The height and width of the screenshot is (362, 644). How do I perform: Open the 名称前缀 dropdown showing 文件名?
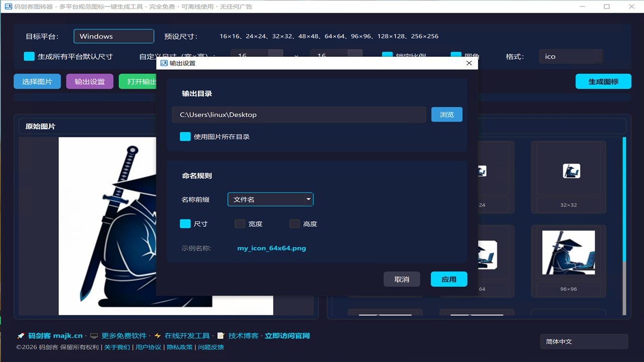coord(271,200)
